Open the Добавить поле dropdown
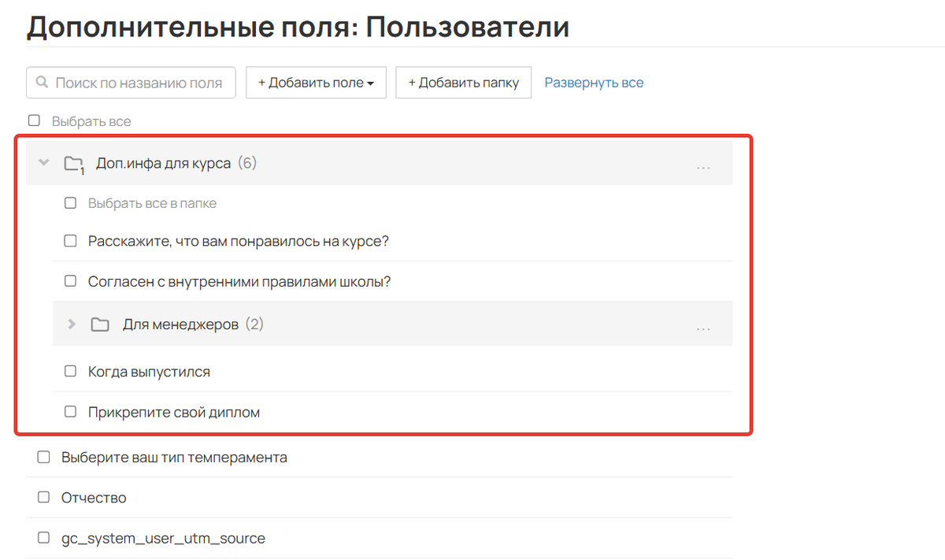Screen dimensions: 945x560 [316, 83]
